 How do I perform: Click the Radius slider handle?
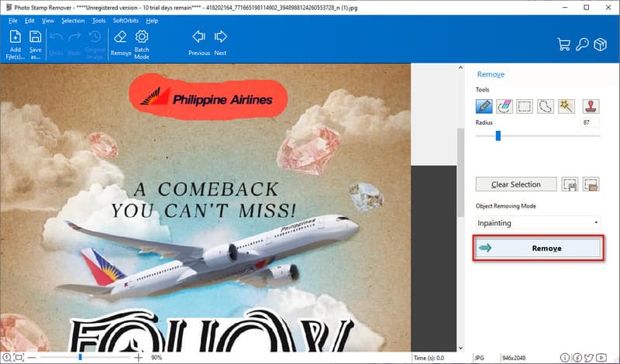[x=498, y=136]
